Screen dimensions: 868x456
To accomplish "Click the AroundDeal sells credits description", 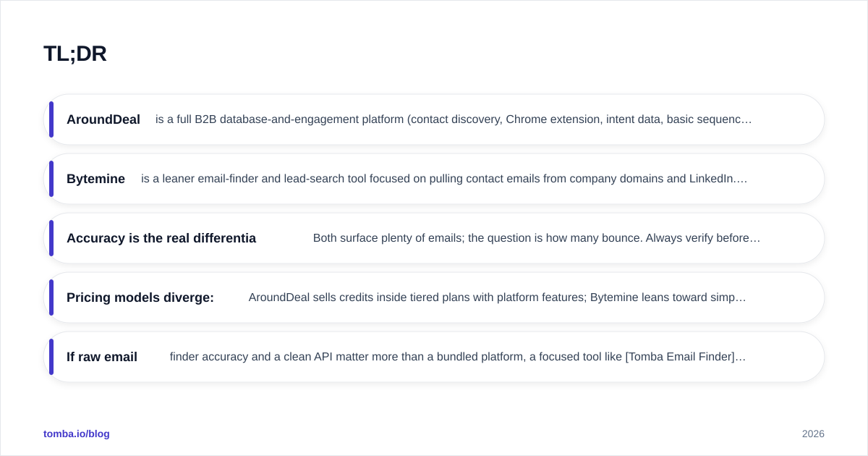I will (497, 297).
